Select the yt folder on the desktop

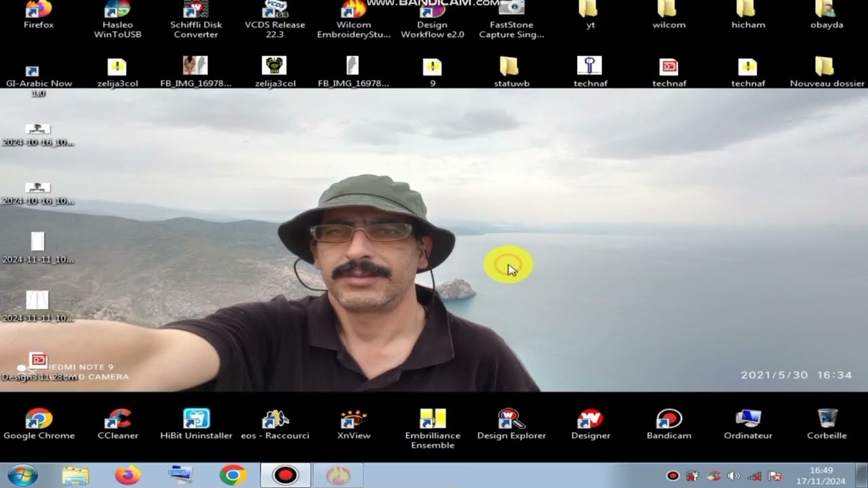coord(590,15)
